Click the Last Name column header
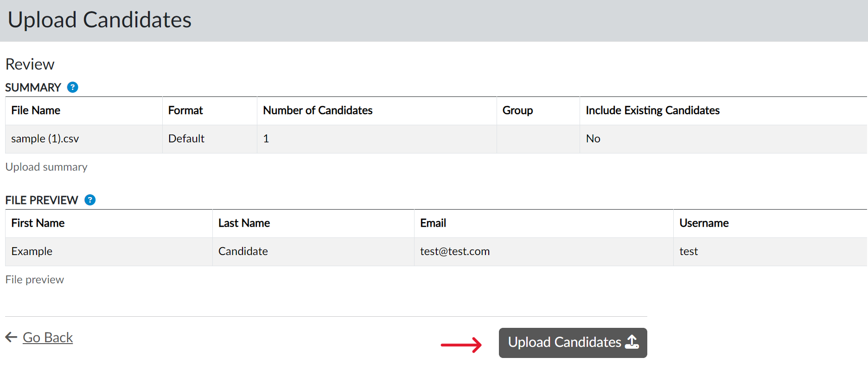 click(244, 223)
